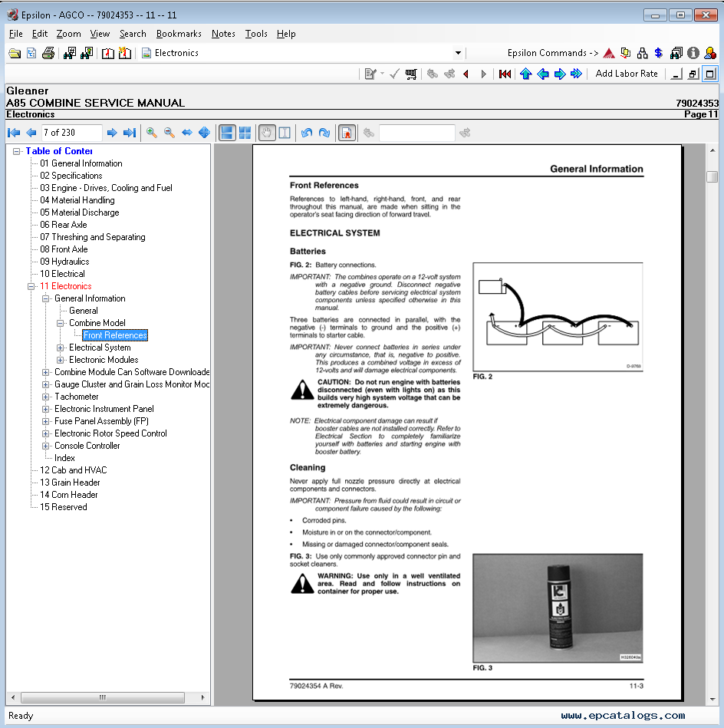
Task: Open the Help menu
Action: tap(286, 34)
